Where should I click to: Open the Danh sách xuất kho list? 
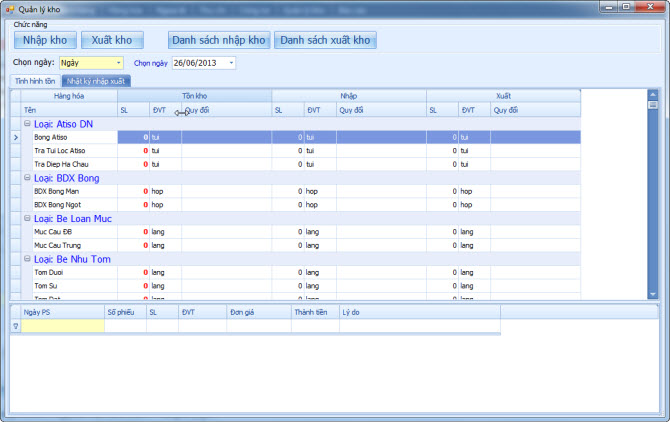coord(324,41)
